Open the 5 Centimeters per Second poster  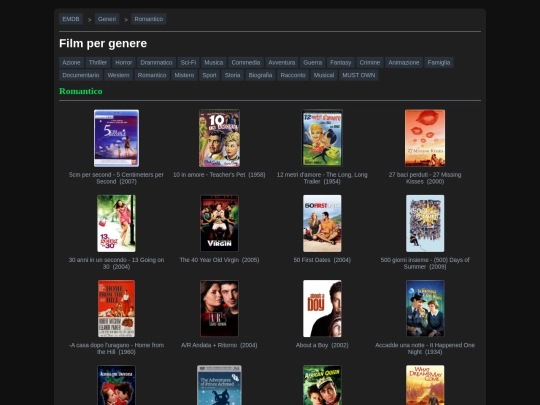116,138
